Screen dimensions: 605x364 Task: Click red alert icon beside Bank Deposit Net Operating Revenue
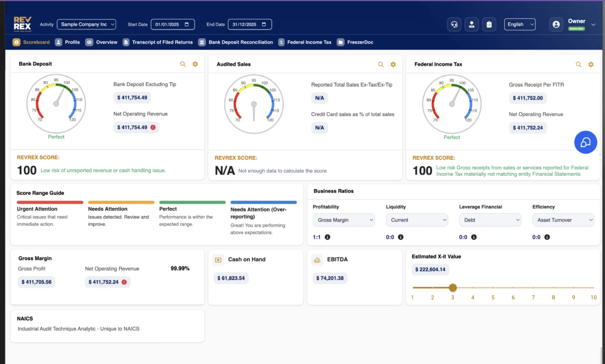click(153, 127)
